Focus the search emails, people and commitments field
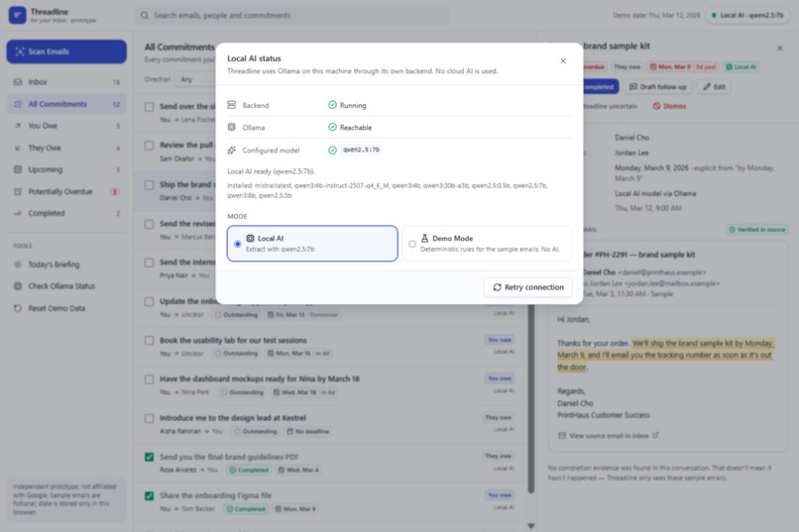The image size is (799, 532). click(291, 15)
